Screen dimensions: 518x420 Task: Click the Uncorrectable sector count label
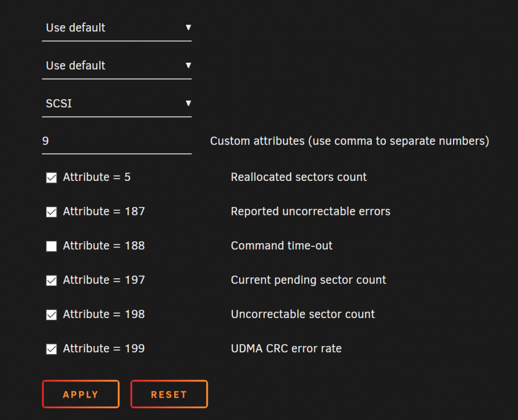click(x=302, y=314)
